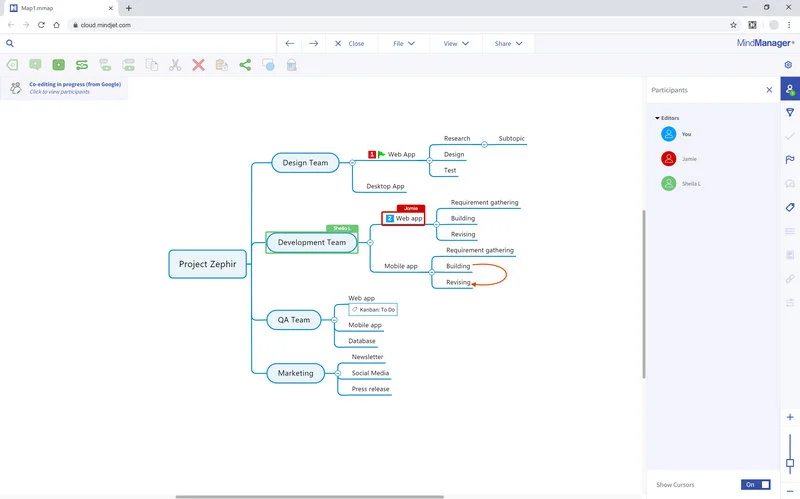800x499 pixels.
Task: Click the search magnifier icon
Action: [10, 43]
